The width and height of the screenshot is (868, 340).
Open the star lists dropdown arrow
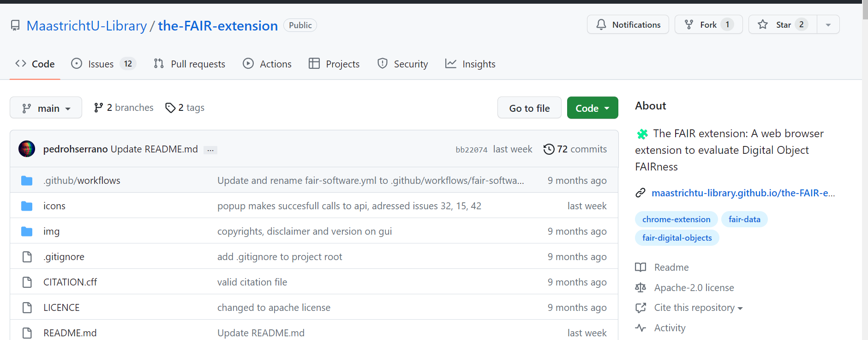[x=828, y=25]
